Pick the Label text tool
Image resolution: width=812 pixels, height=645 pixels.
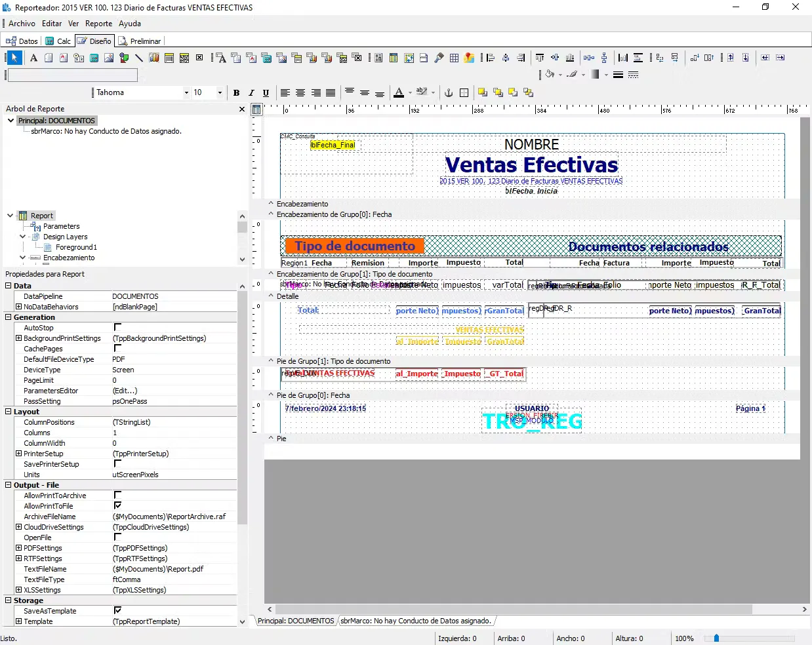(33, 58)
